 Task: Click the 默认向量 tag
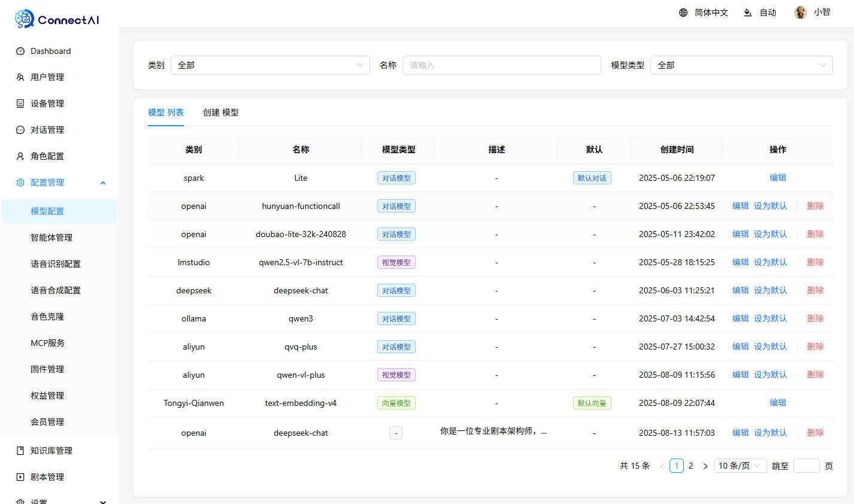592,403
